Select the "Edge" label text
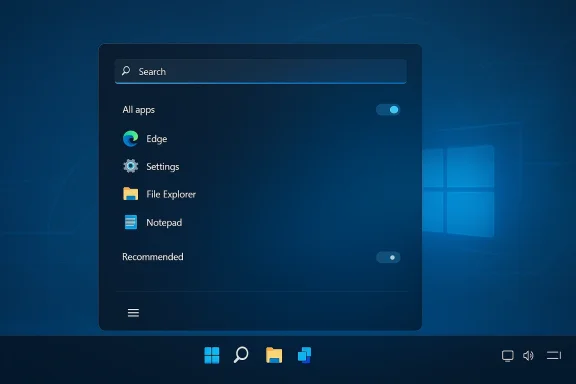 pyautogui.click(x=156, y=139)
